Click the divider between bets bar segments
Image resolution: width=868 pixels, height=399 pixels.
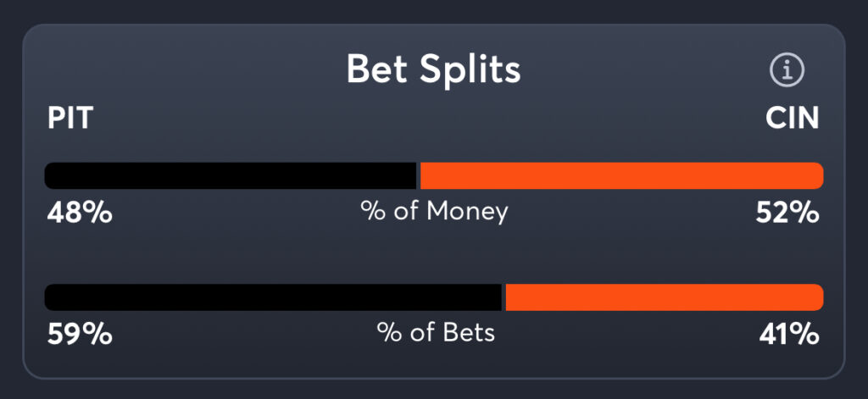click(504, 297)
